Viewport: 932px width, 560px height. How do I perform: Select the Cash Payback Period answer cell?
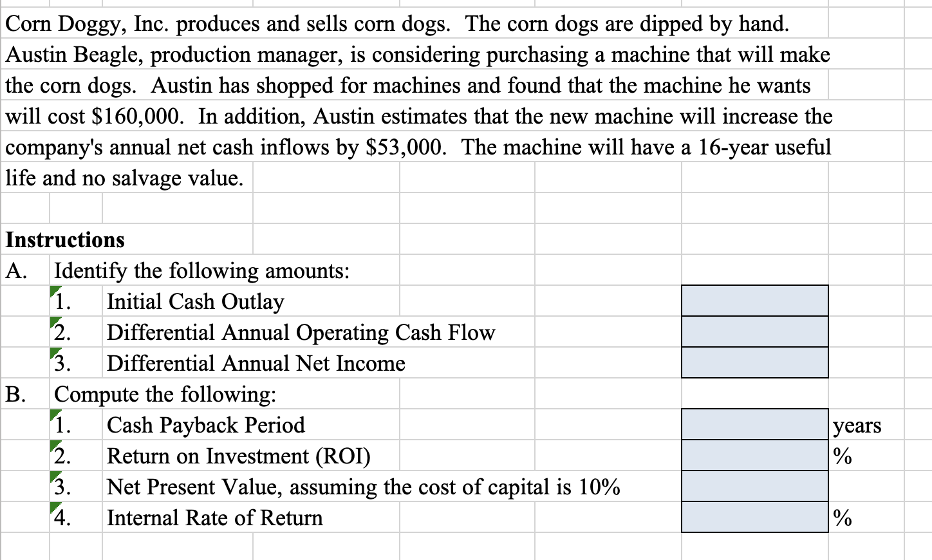(x=755, y=424)
